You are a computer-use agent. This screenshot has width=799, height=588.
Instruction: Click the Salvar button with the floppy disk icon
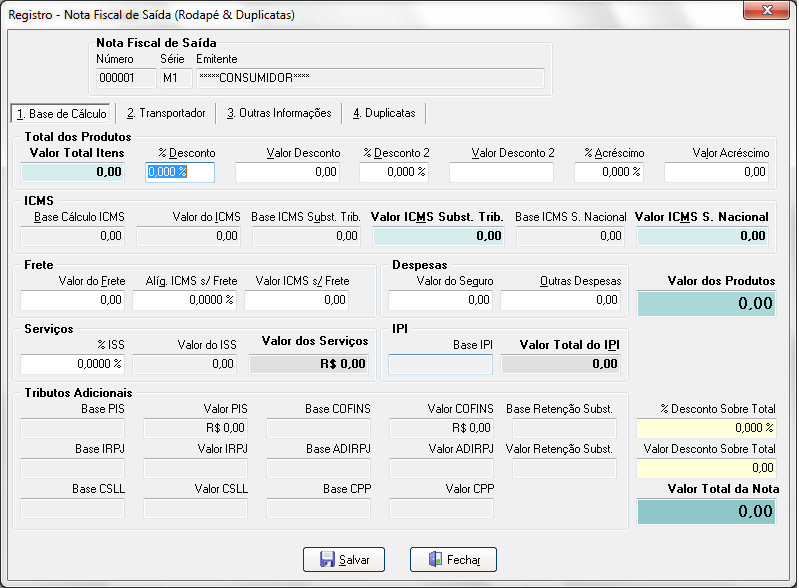[344, 559]
